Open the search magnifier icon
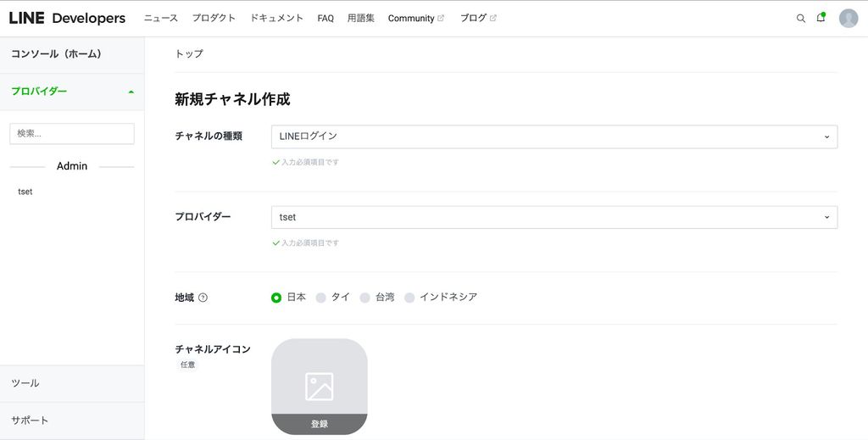 [x=800, y=19]
